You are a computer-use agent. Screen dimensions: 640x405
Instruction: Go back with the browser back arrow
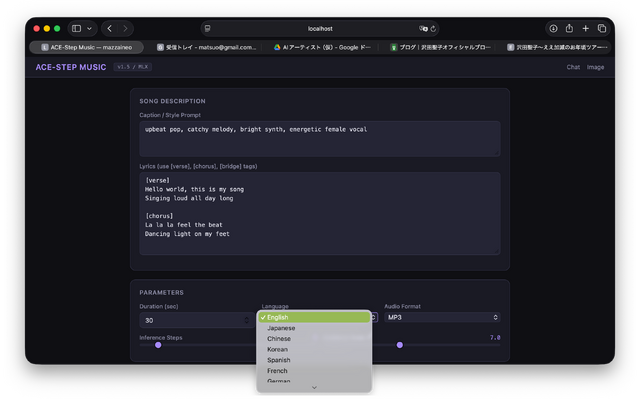coord(110,28)
